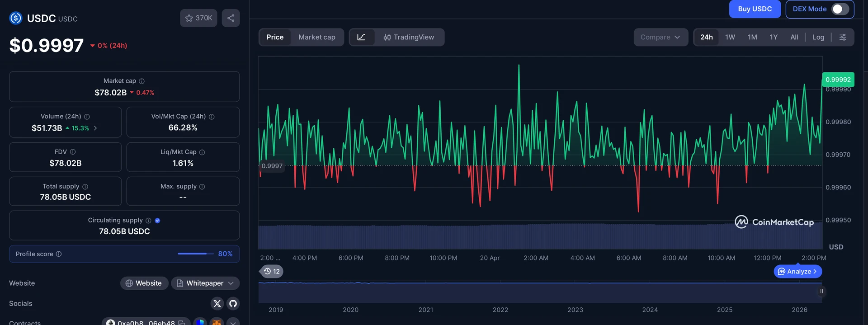Select the 1M time range

tap(752, 37)
